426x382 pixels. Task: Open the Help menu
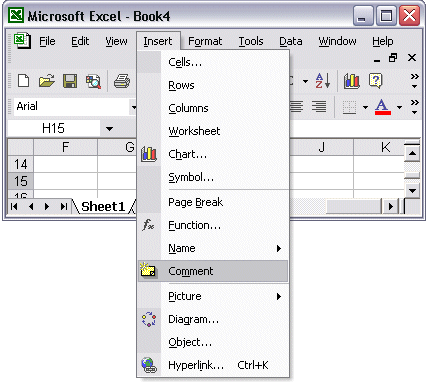(x=383, y=41)
